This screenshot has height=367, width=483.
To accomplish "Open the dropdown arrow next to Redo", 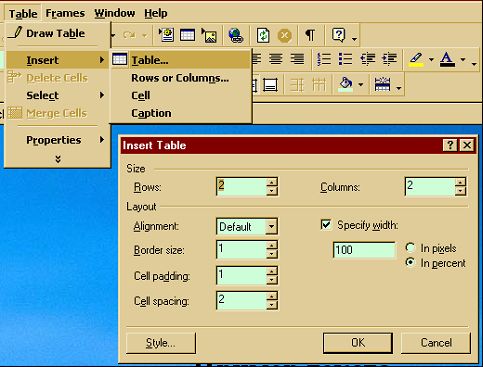I will click(145, 35).
